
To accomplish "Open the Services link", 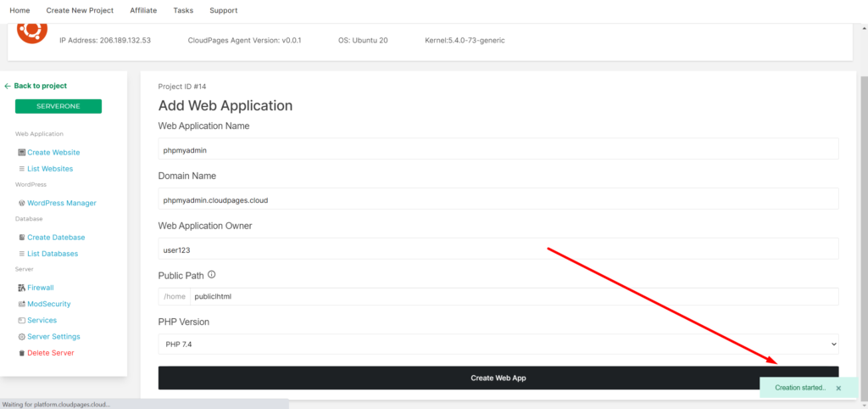I will 42,321.
